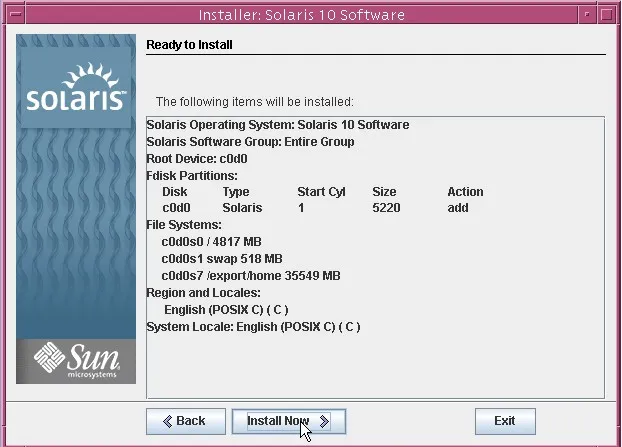Select "Region and Locales:" line
The width and height of the screenshot is (622, 447).
click(203, 293)
